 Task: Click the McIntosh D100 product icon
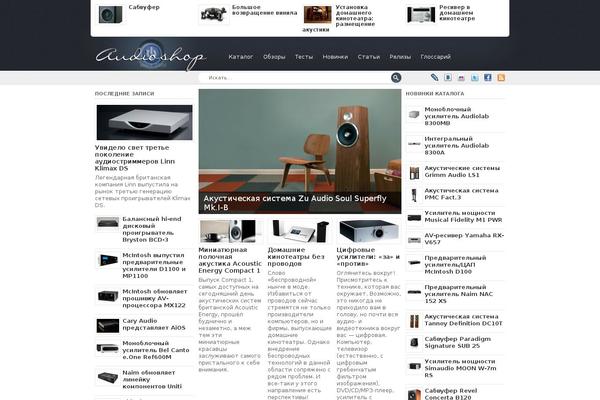click(x=414, y=263)
